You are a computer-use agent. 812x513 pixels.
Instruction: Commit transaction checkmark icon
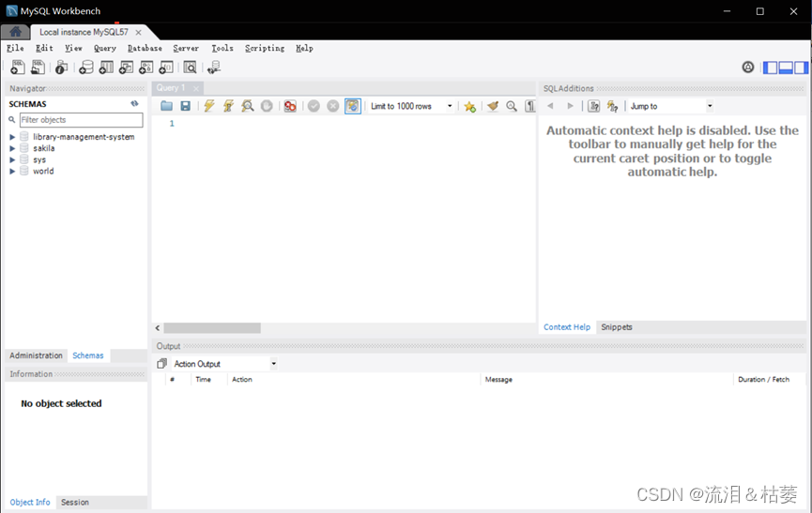tap(314, 106)
